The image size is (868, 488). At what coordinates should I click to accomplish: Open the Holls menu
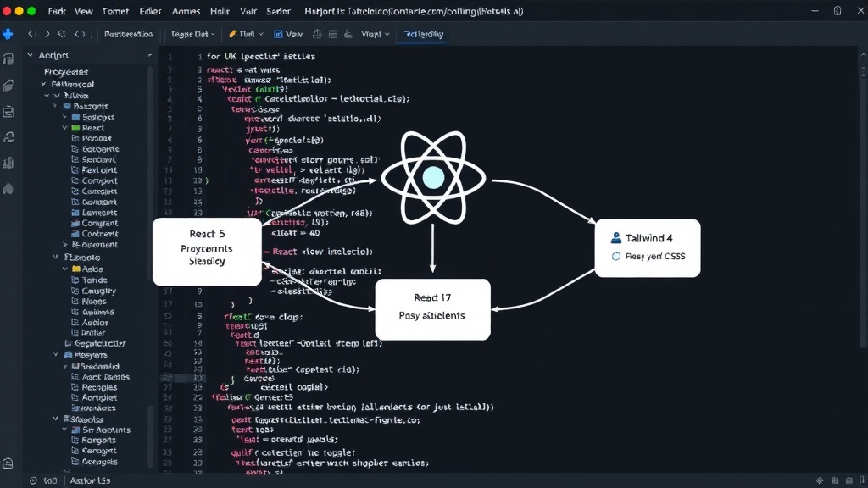coord(220,11)
